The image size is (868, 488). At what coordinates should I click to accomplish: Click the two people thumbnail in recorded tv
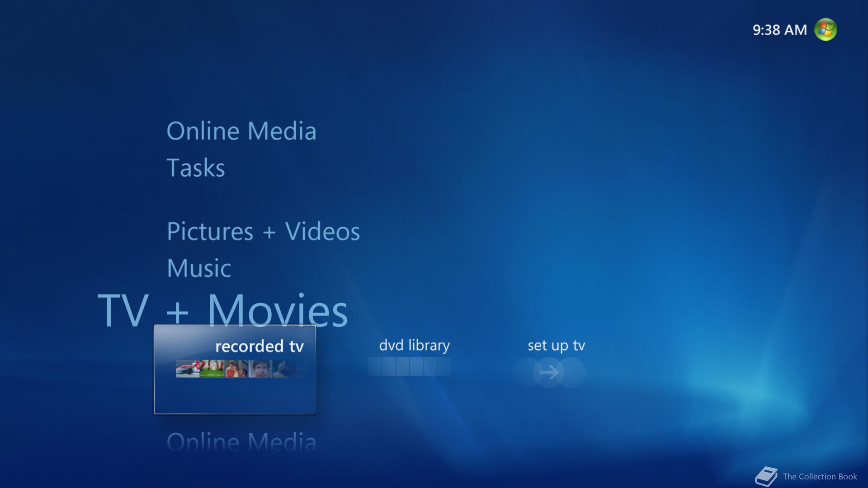(x=236, y=369)
